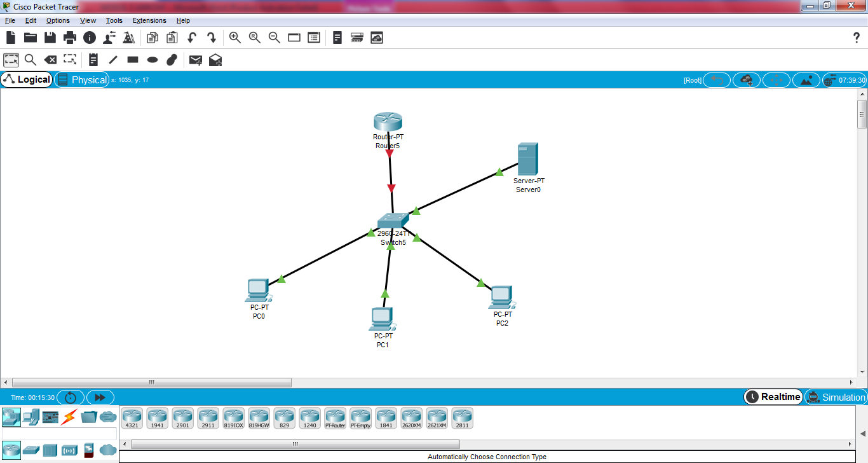
Task: Activate the Select tool
Action: point(11,60)
